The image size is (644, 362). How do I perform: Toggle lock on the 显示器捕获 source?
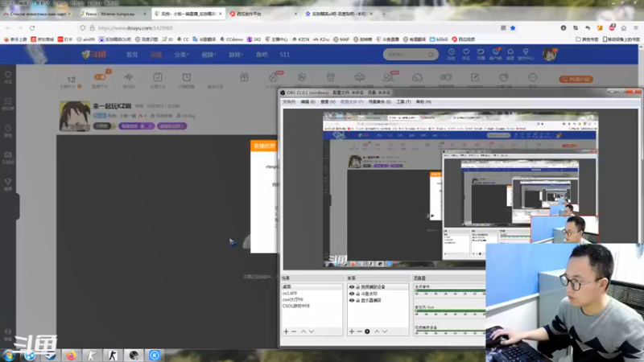(x=357, y=300)
